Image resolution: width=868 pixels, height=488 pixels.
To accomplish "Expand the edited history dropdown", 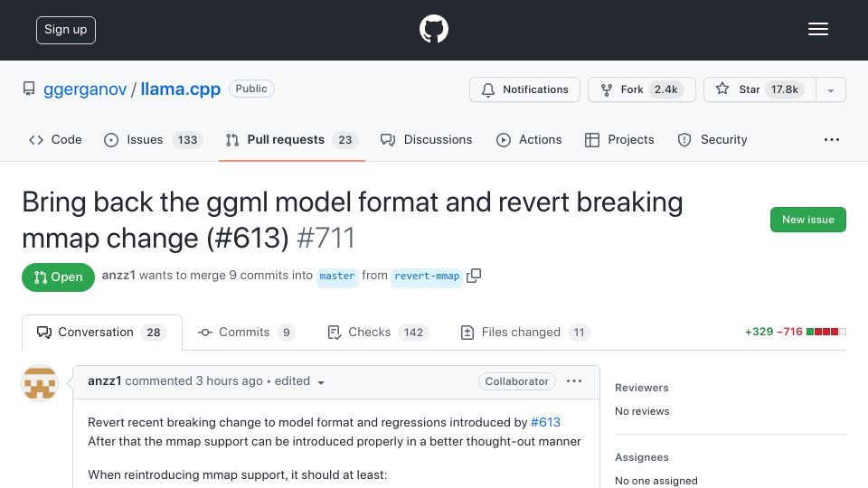I will (x=299, y=381).
